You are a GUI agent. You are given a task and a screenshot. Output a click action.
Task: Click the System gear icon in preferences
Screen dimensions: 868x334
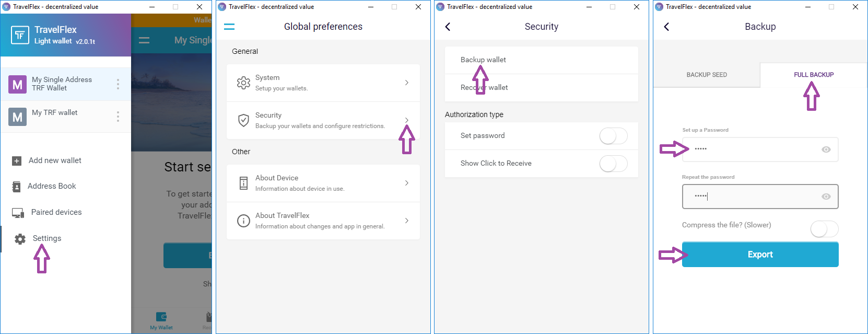(243, 83)
